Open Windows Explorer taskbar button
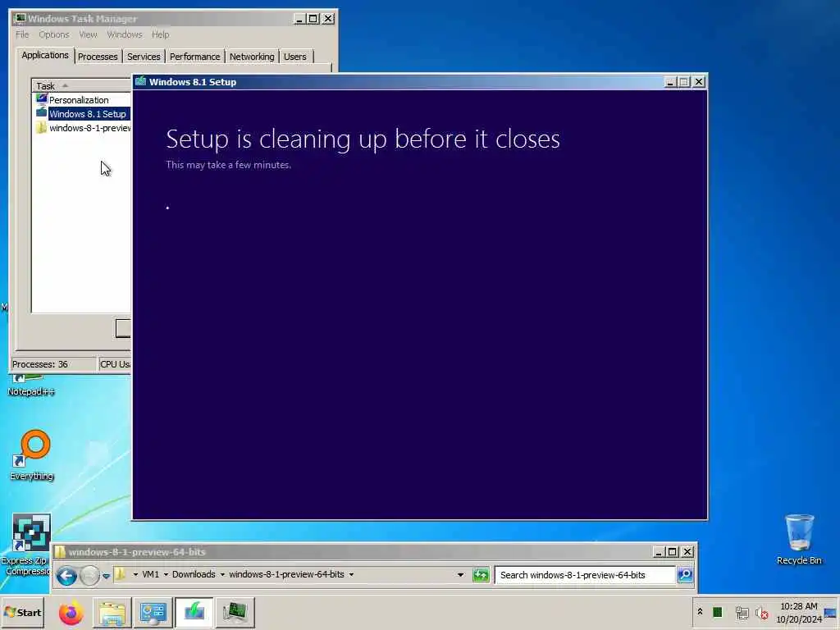840x630 pixels. click(112, 613)
